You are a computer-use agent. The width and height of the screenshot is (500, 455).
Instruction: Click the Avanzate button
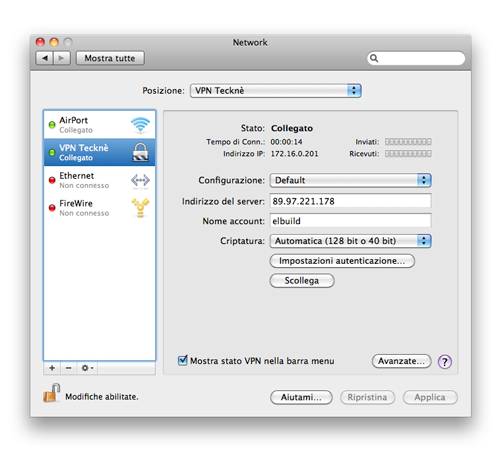point(401,361)
